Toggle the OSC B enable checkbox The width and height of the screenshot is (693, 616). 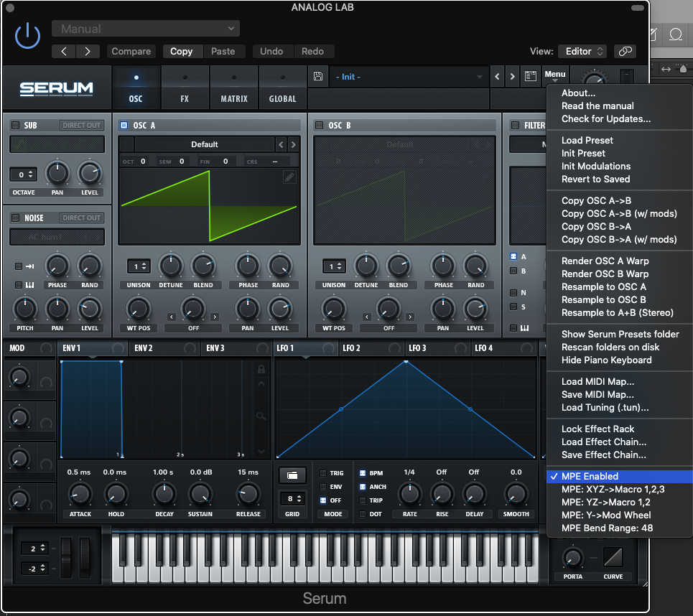[x=319, y=126]
